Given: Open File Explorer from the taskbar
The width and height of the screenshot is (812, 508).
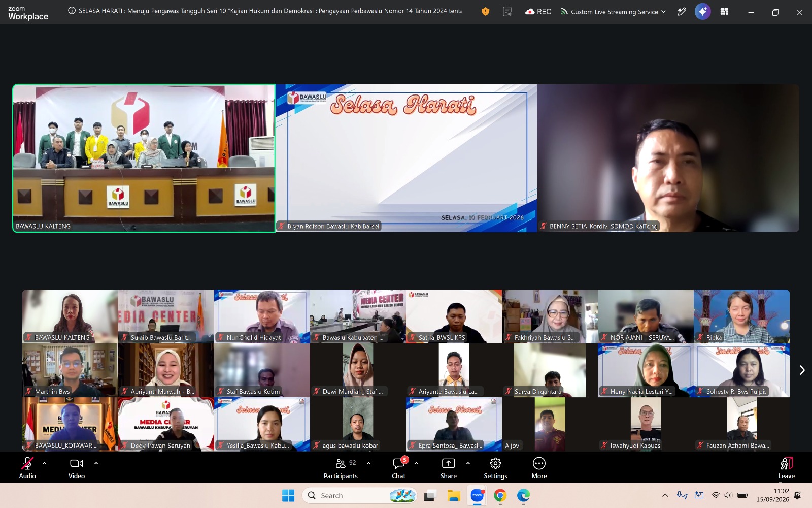Looking at the screenshot, I should (x=453, y=495).
